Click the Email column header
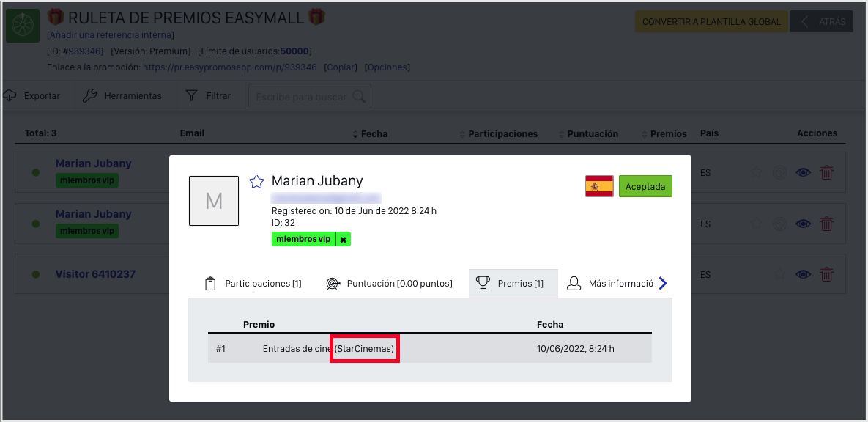 point(192,133)
